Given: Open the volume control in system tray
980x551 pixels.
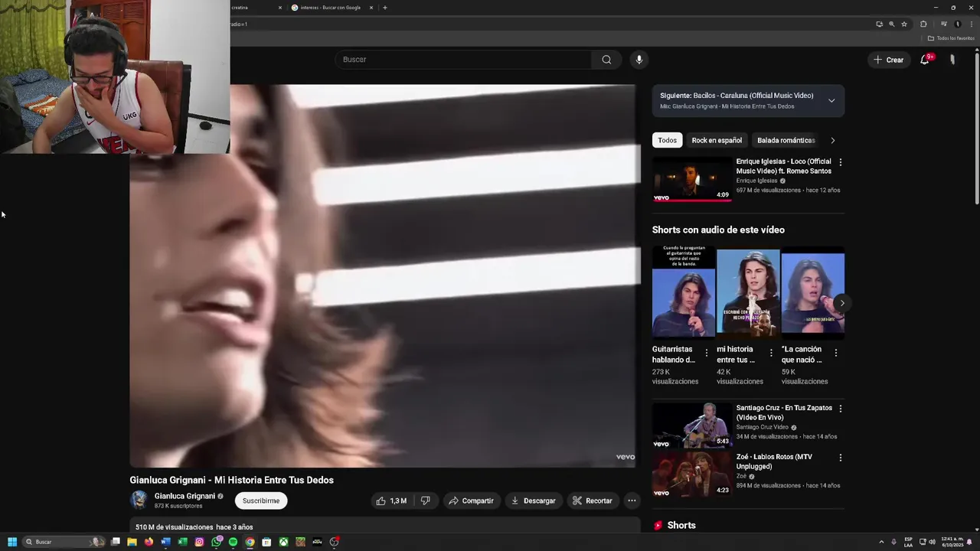Looking at the screenshot, I should coord(932,542).
